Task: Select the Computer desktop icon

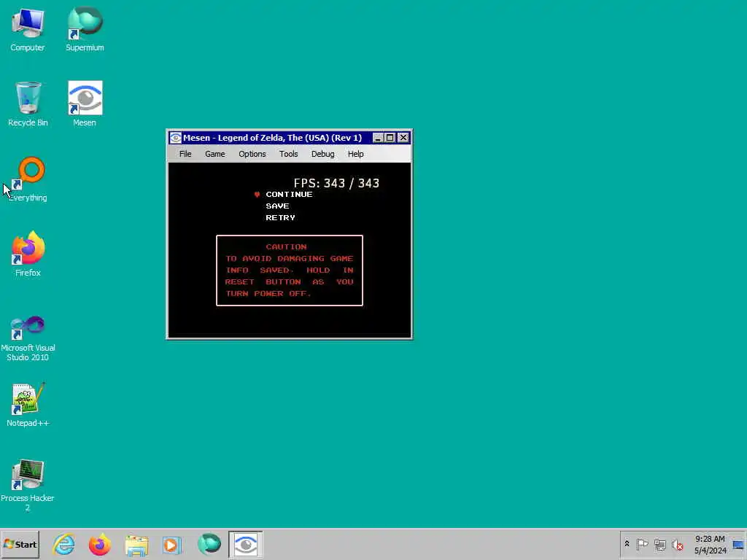Action: [28, 29]
